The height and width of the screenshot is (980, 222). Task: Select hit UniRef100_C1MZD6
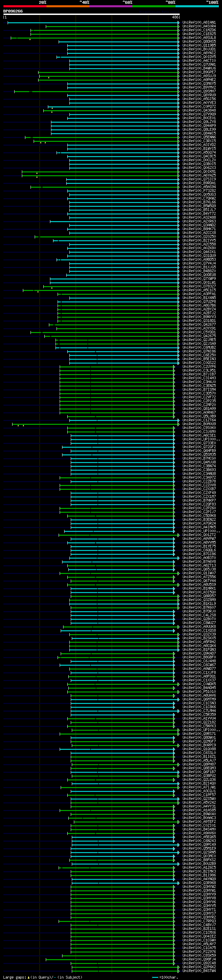[x=199, y=31]
